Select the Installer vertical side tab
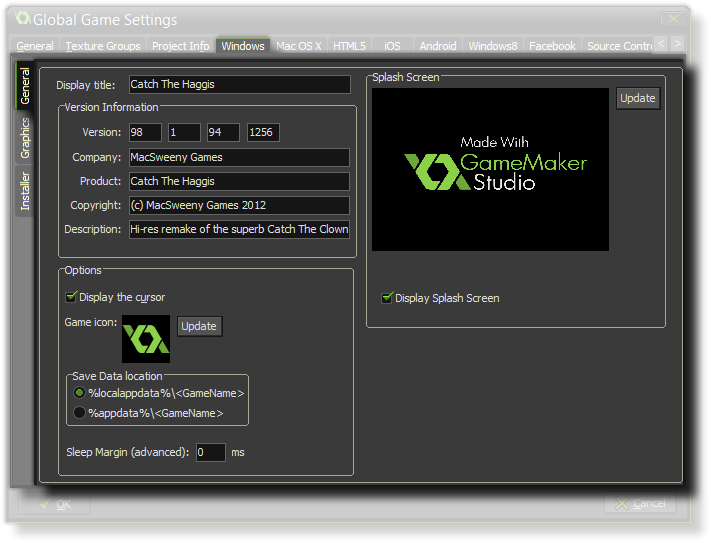 tap(26, 190)
